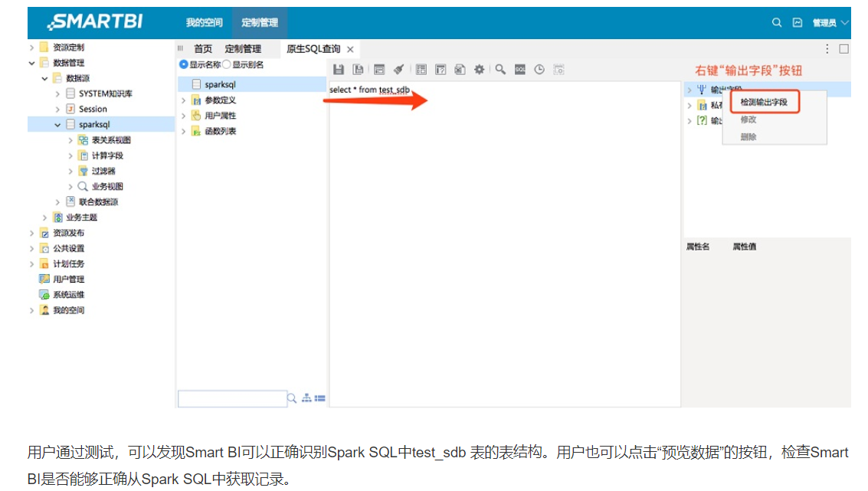
Task: Switch to the 原生SQL查询 tab
Action: click(x=313, y=49)
